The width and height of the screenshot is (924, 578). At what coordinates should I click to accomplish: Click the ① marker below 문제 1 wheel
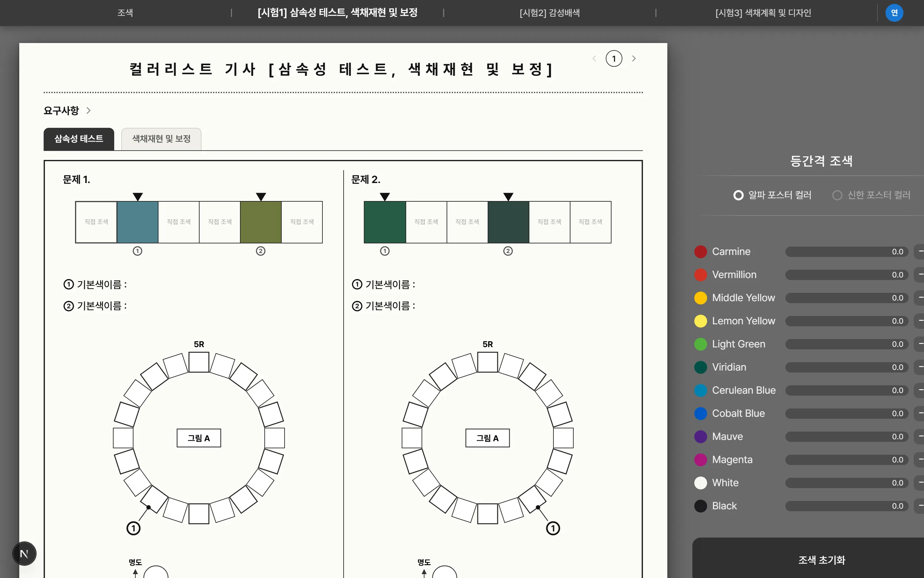point(133,528)
